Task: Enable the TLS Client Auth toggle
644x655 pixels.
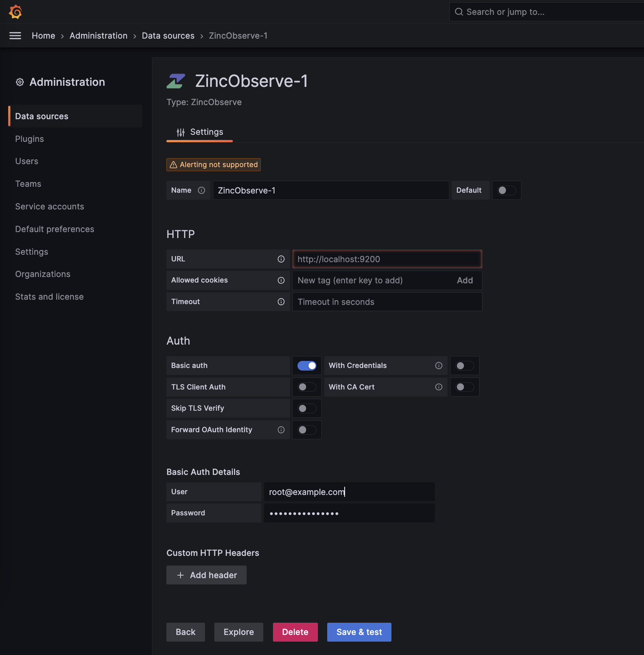Action: [x=307, y=387]
